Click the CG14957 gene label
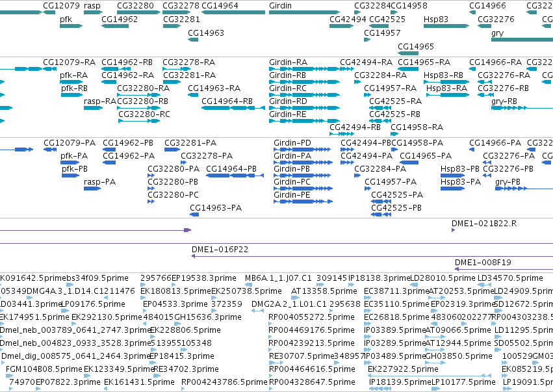 (x=382, y=33)
